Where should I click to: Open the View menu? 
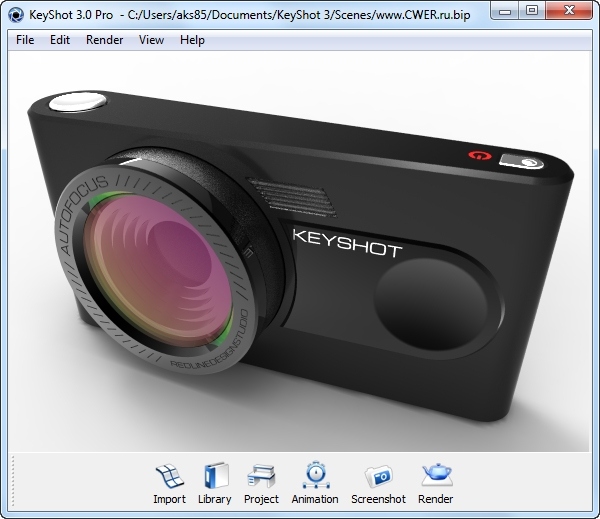tap(151, 40)
